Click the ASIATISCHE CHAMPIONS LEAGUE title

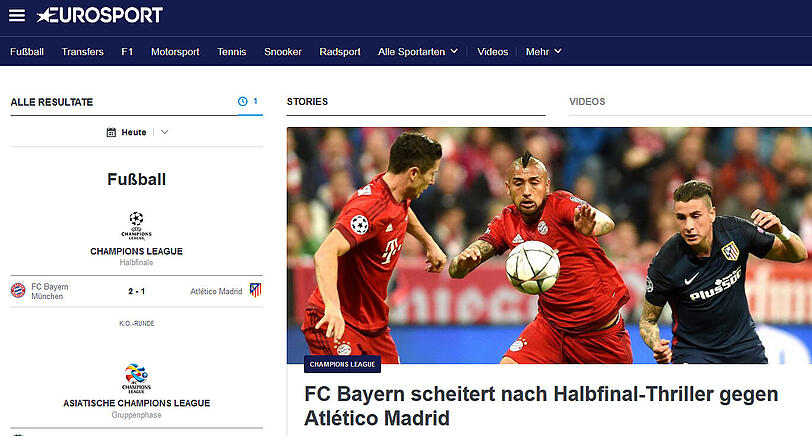coord(137,403)
